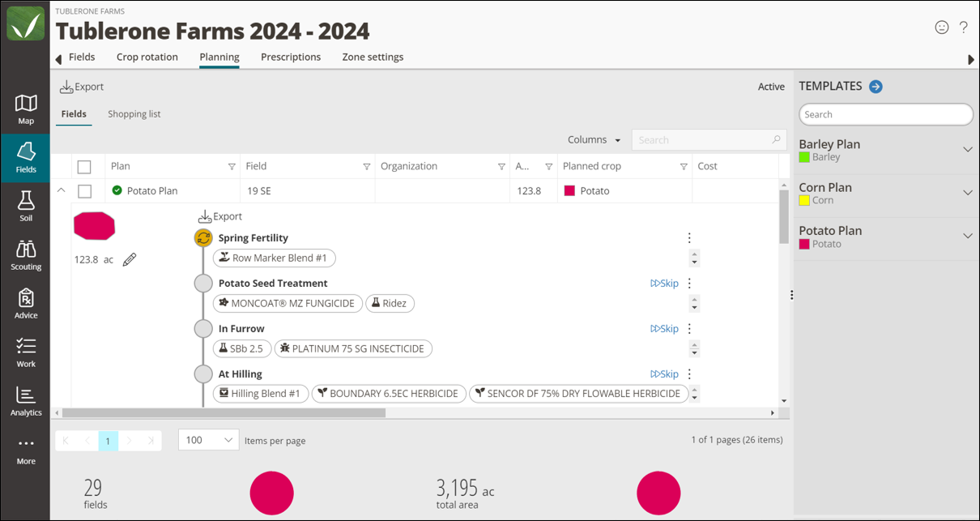Click the green leaf app logo

click(x=26, y=23)
